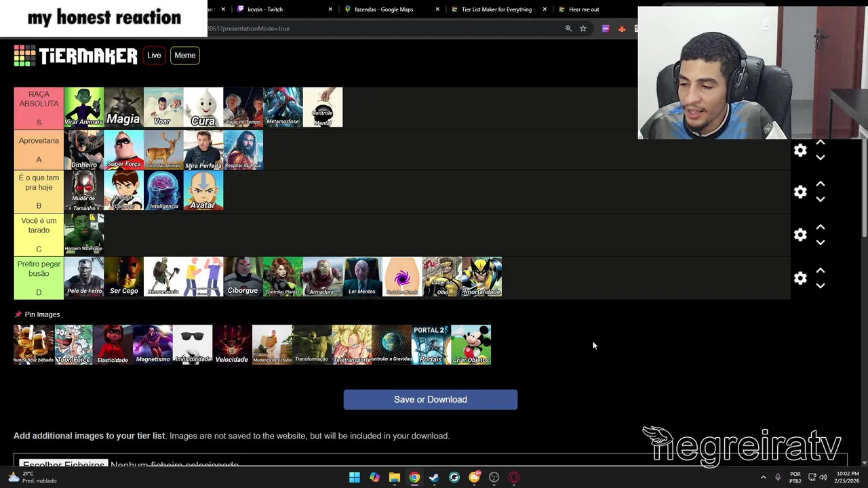This screenshot has width=868, height=488.
Task: Open the weather widget on taskbar
Action: point(33,477)
